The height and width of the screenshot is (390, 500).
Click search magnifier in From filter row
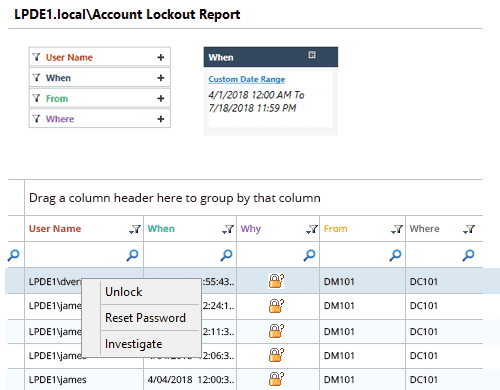pyautogui.click(x=395, y=255)
